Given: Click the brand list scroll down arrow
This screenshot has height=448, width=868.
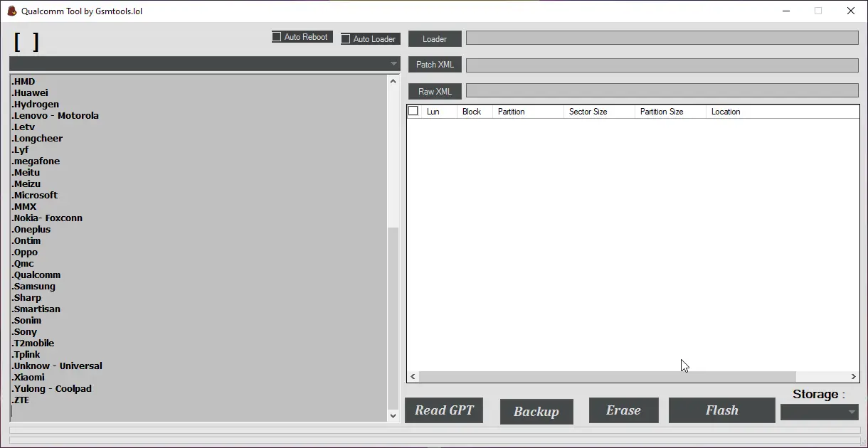Looking at the screenshot, I should [393, 415].
